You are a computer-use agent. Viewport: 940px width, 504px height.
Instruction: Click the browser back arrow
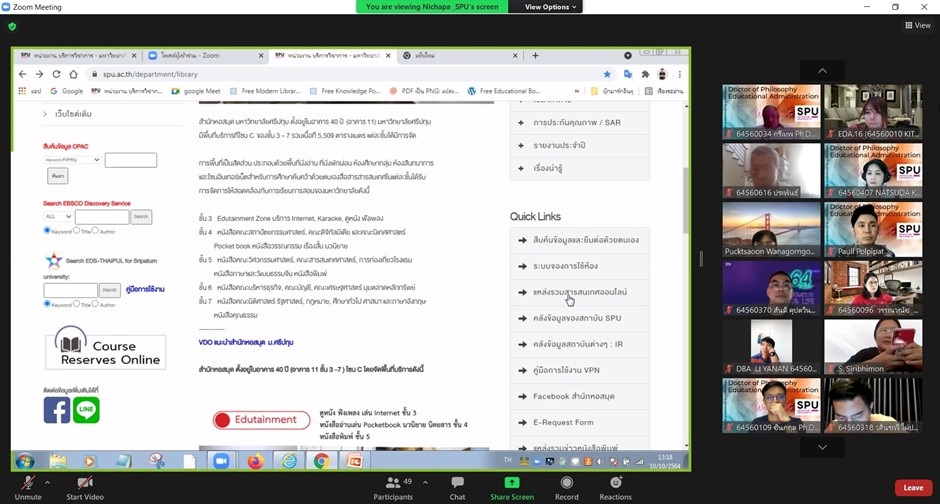click(x=22, y=74)
